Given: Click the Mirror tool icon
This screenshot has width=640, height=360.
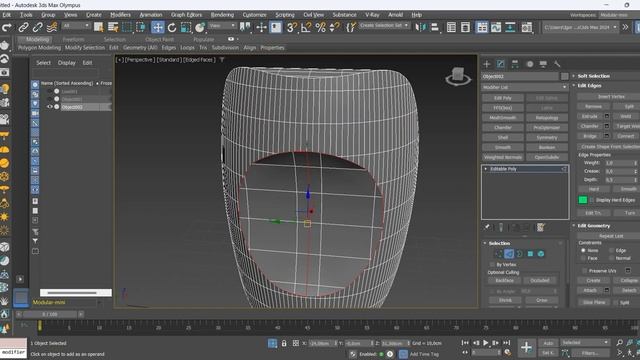Looking at the screenshot, I should pos(420,27).
